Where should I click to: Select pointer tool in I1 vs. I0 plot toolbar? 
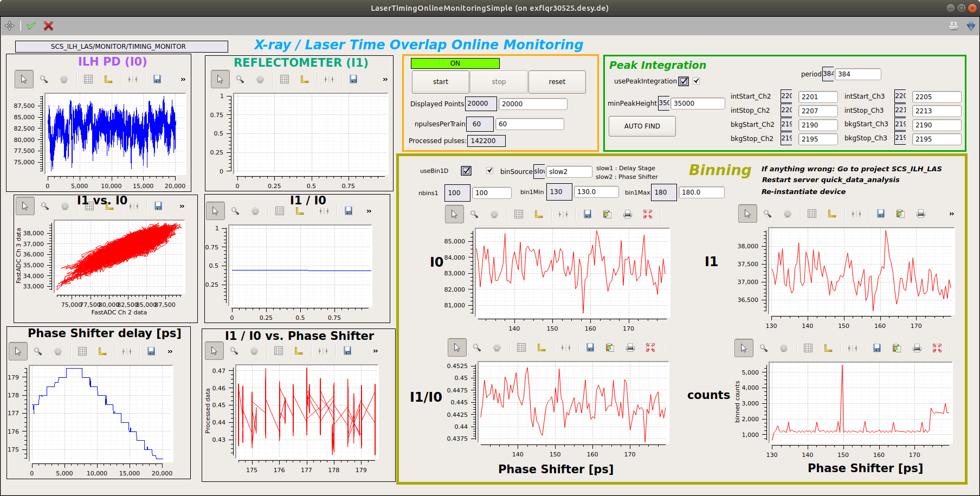coord(25,206)
